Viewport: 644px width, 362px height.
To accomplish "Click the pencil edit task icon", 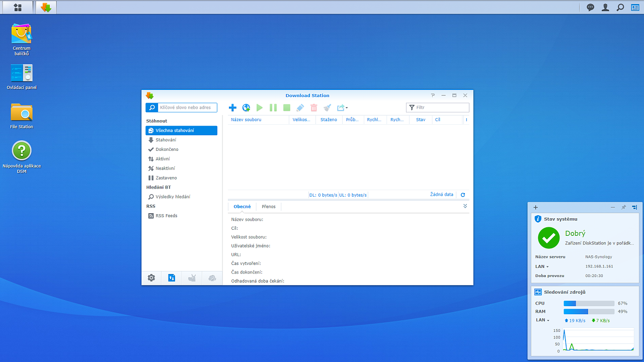I will tap(300, 108).
